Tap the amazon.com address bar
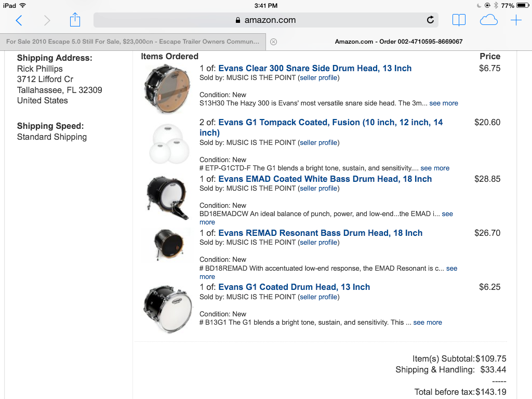Screen dimensions: 532x399 (265, 20)
